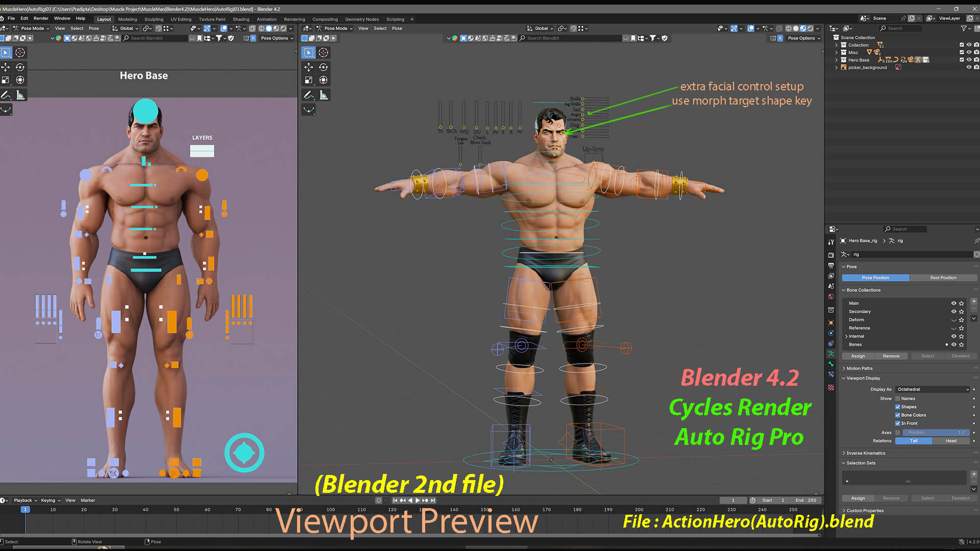Open the File menu

(x=11, y=18)
